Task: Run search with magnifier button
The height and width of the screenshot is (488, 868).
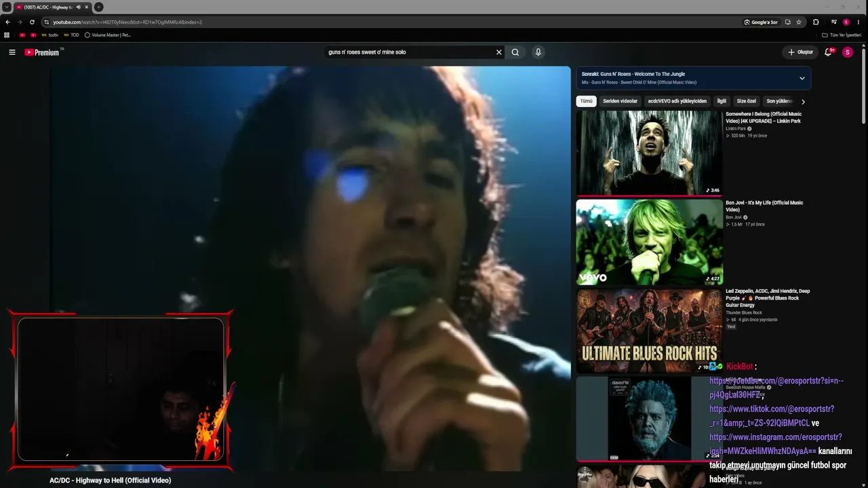Action: [515, 52]
